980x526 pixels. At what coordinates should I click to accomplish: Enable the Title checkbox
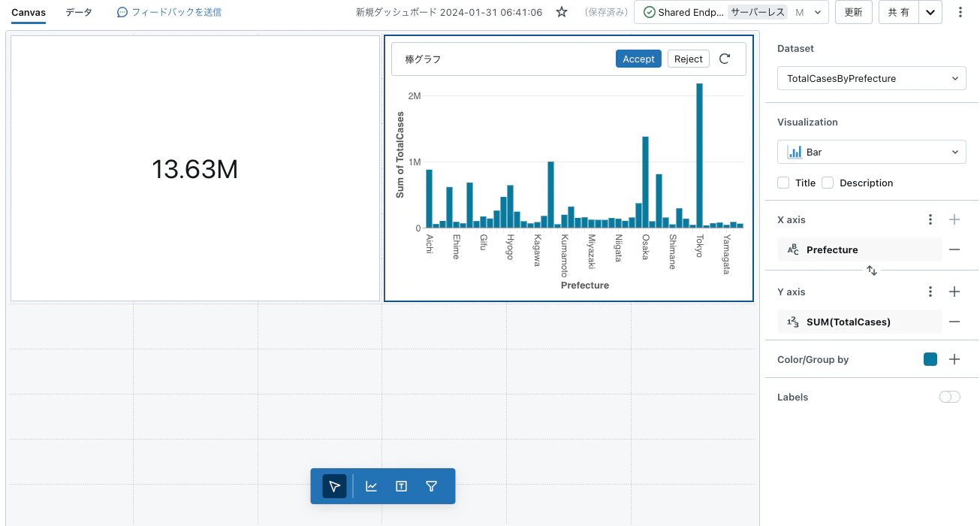[x=783, y=183]
